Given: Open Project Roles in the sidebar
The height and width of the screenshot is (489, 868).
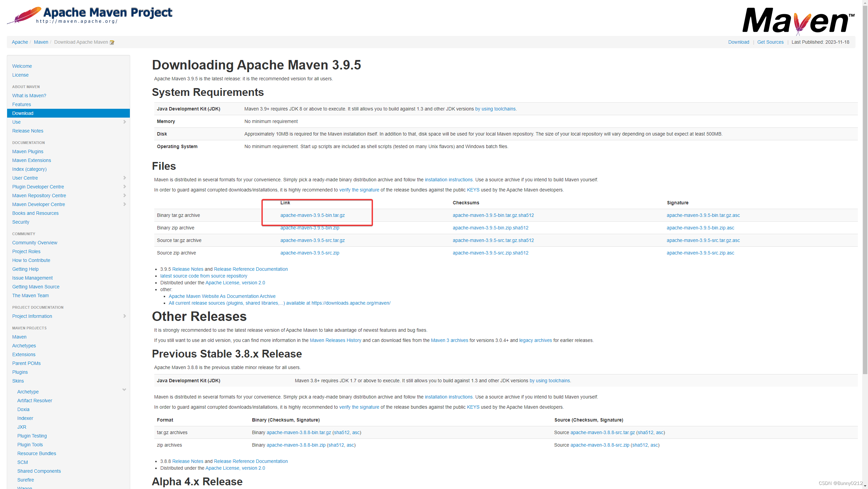Looking at the screenshot, I should pyautogui.click(x=26, y=251).
